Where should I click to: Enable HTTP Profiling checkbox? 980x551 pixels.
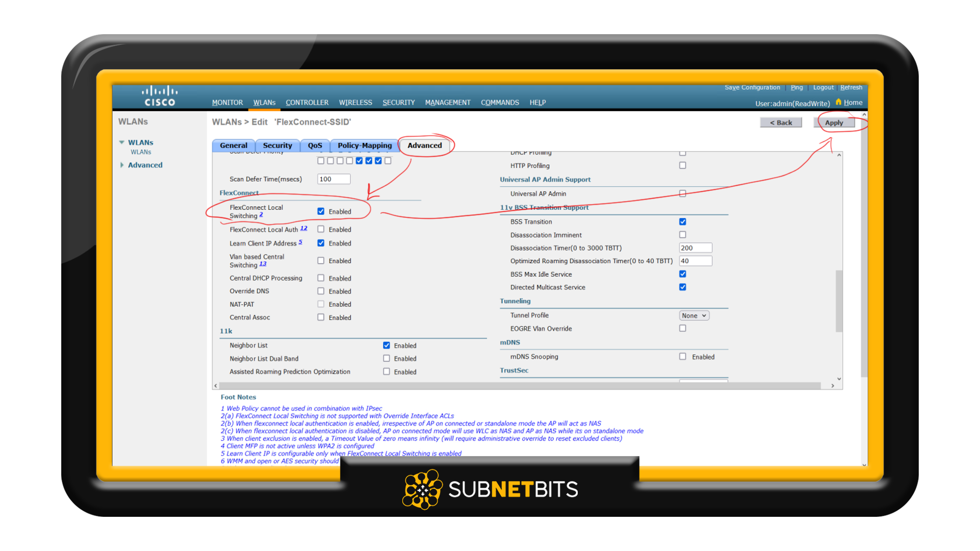(x=682, y=165)
